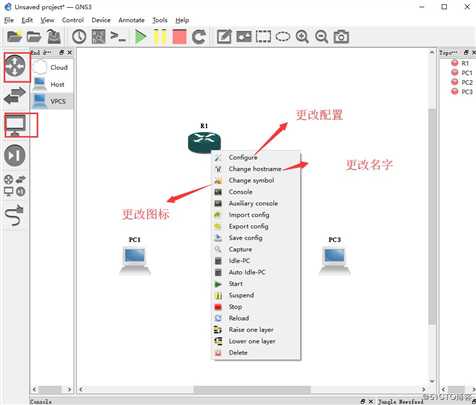Select Host in device list

52,84
